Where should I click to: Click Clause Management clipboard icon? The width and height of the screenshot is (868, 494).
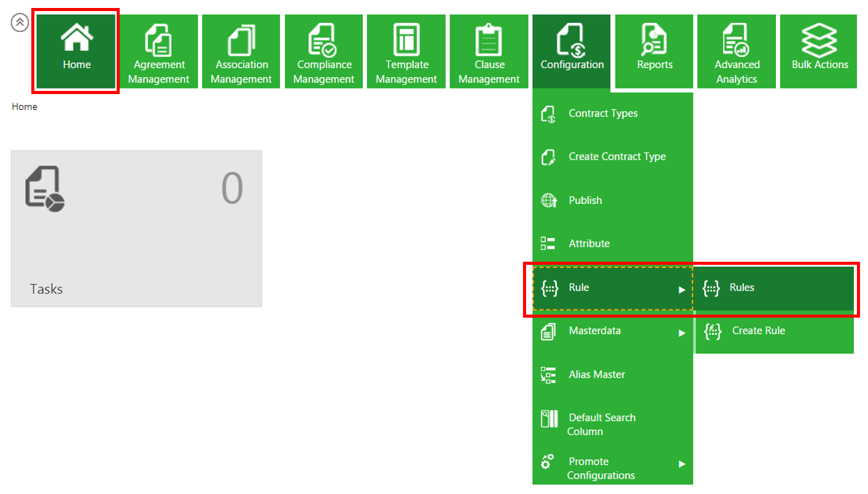[x=489, y=40]
